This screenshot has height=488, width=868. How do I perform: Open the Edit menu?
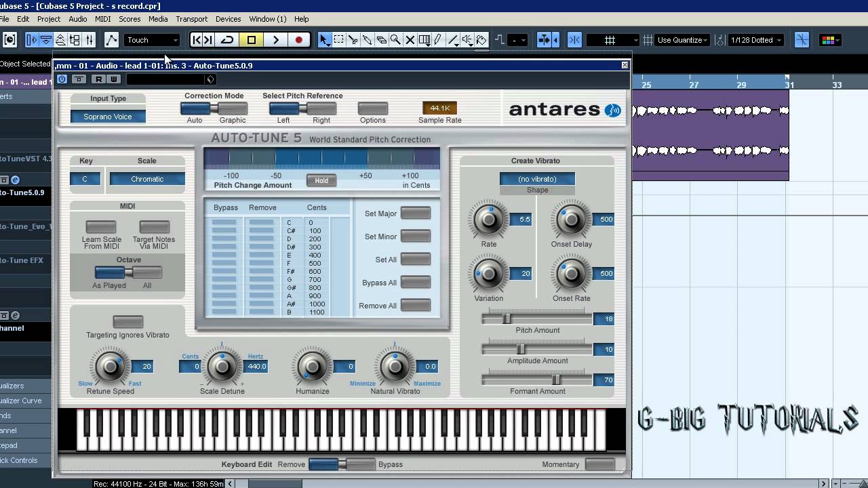pos(23,19)
